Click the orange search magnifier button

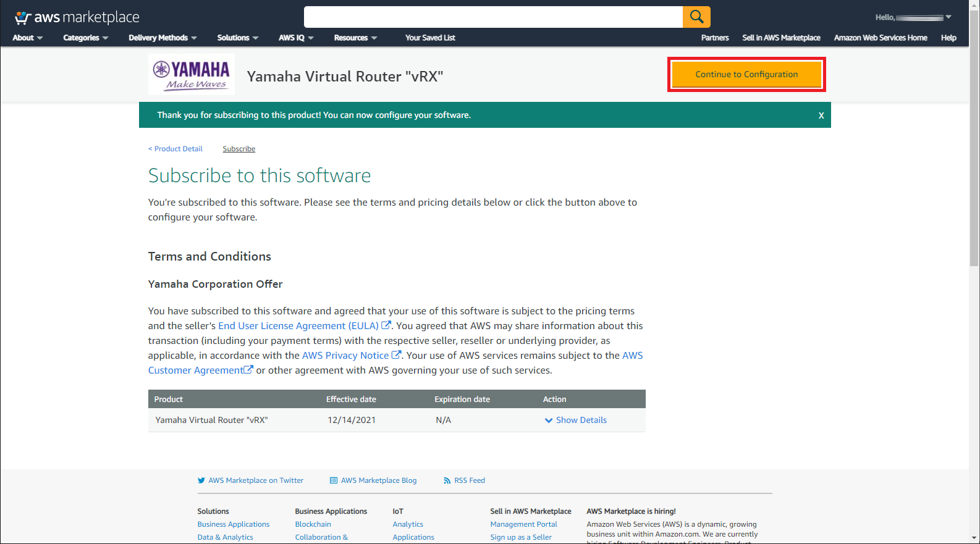pos(696,17)
